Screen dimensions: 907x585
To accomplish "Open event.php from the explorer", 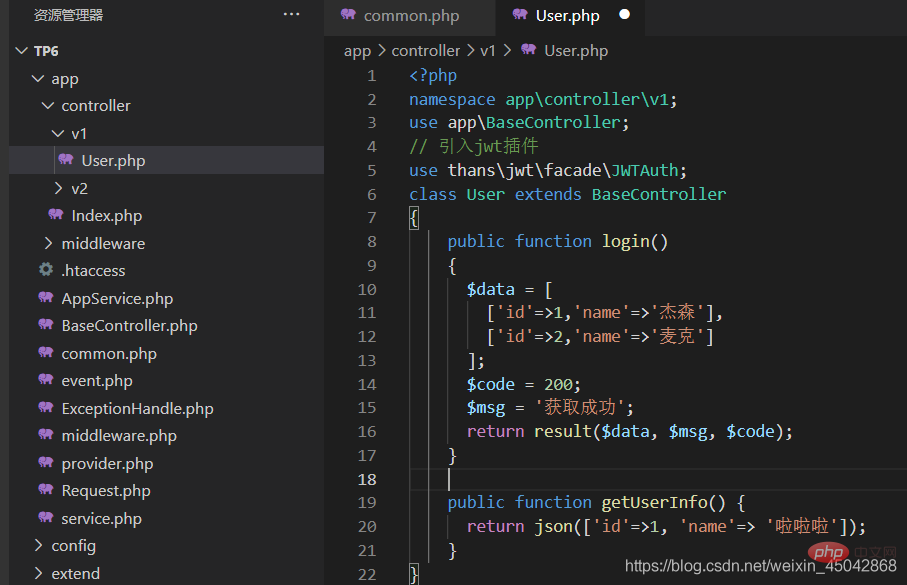I will pyautogui.click(x=97, y=381).
